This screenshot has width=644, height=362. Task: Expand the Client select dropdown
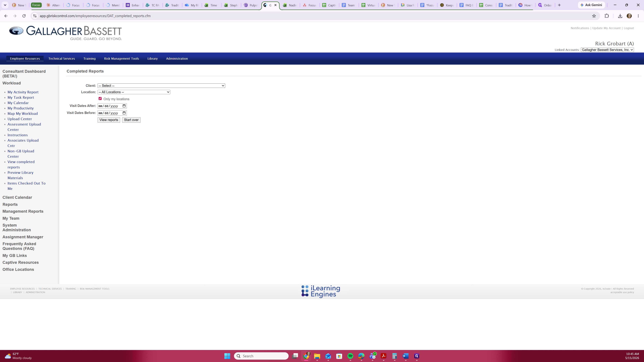161,86
